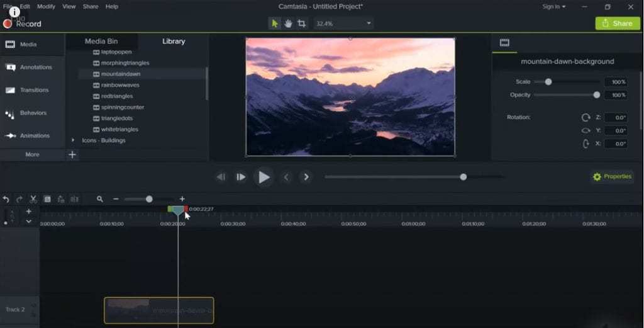Image resolution: width=644 pixels, height=328 pixels.
Task: Click the next frame step button
Action: [x=241, y=177]
